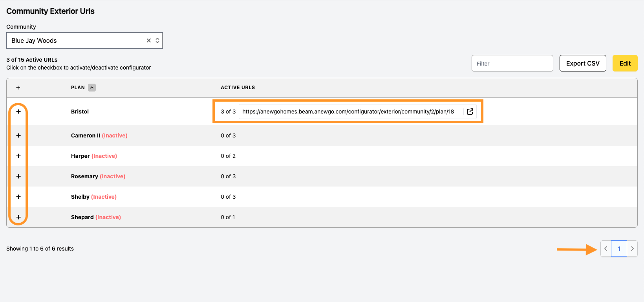The image size is (644, 302).
Task: Focus the Filter input field
Action: (x=512, y=63)
